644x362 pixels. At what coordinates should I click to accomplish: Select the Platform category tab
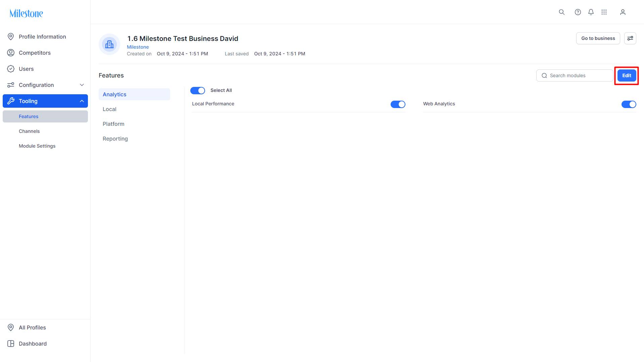pos(134,124)
